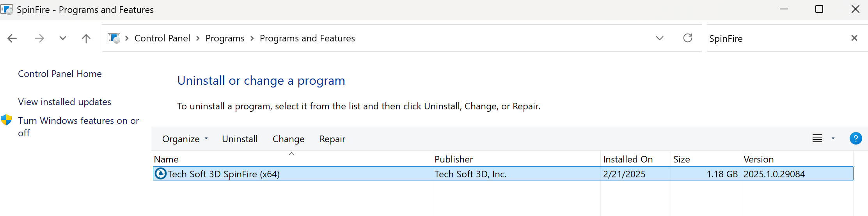Click the Tech Soft 3D SpinFire program icon
The height and width of the screenshot is (216, 868).
pyautogui.click(x=160, y=173)
